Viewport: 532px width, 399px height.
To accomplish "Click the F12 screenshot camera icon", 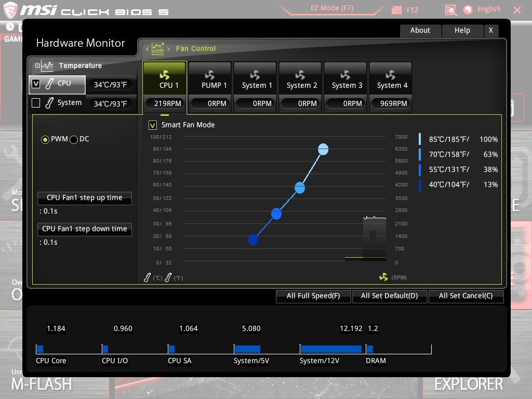I will click(396, 10).
